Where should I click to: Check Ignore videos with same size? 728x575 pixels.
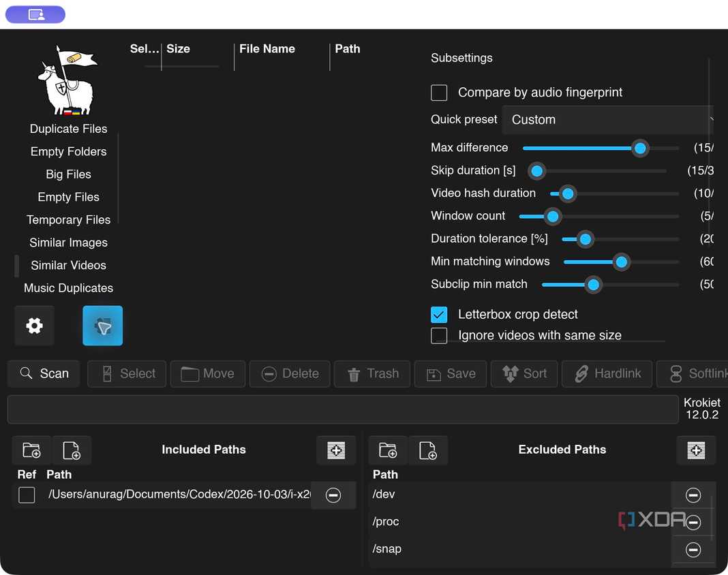(x=439, y=336)
